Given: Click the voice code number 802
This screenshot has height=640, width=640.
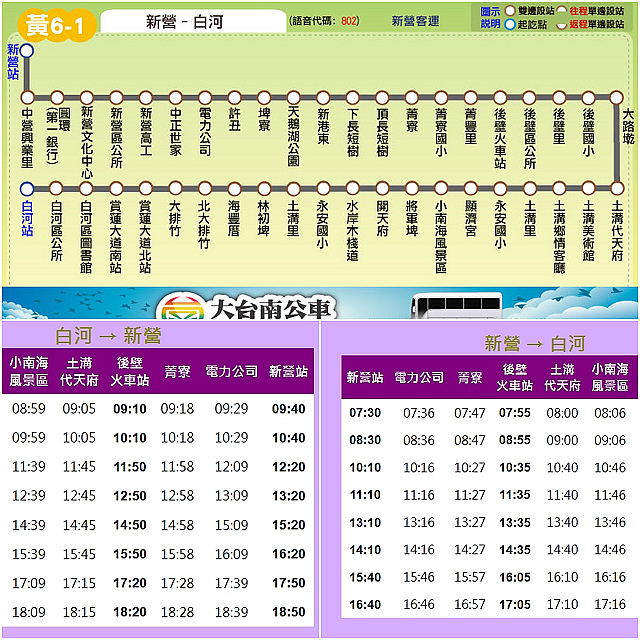Looking at the screenshot, I should tap(349, 21).
